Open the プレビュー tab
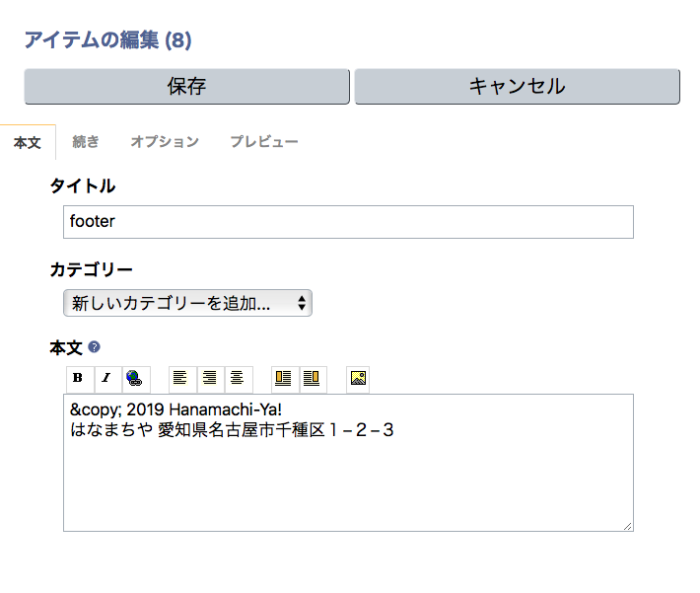 (x=264, y=142)
